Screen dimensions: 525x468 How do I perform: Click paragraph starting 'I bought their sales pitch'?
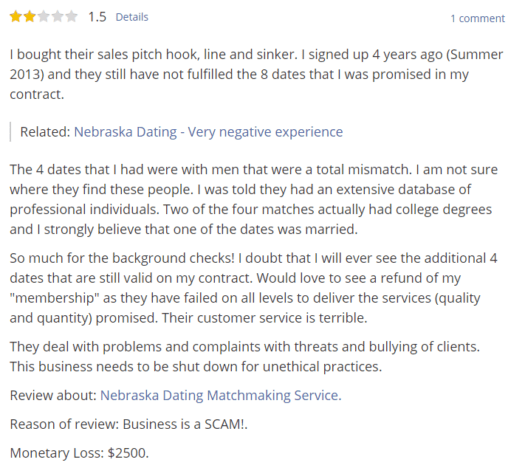(x=256, y=74)
